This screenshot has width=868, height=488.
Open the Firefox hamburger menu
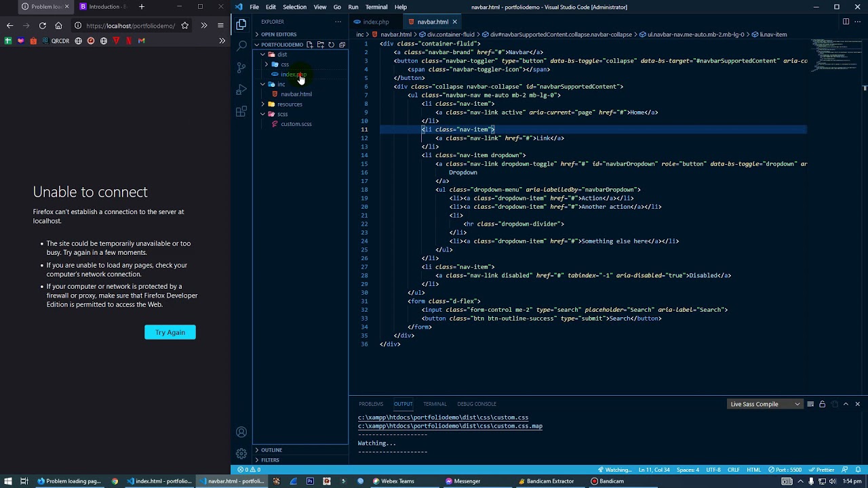pyautogui.click(x=220, y=26)
